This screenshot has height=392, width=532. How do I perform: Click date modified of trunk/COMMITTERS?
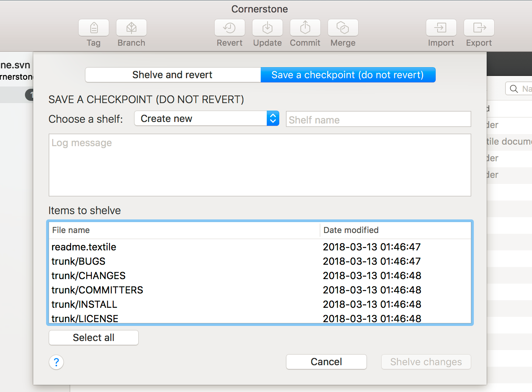click(372, 290)
